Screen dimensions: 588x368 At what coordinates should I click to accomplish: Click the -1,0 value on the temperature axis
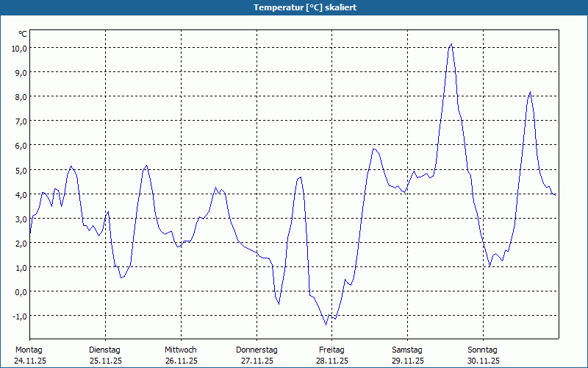pyautogui.click(x=20, y=316)
